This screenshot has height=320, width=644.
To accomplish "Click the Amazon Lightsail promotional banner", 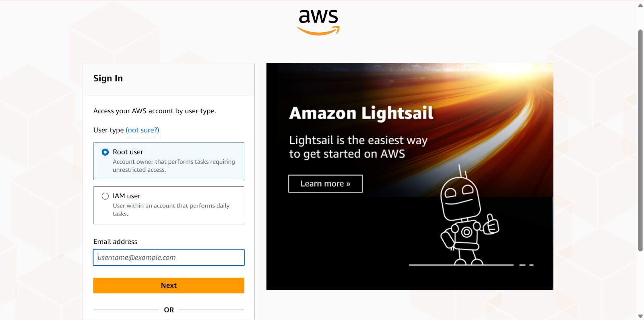I will point(410,176).
